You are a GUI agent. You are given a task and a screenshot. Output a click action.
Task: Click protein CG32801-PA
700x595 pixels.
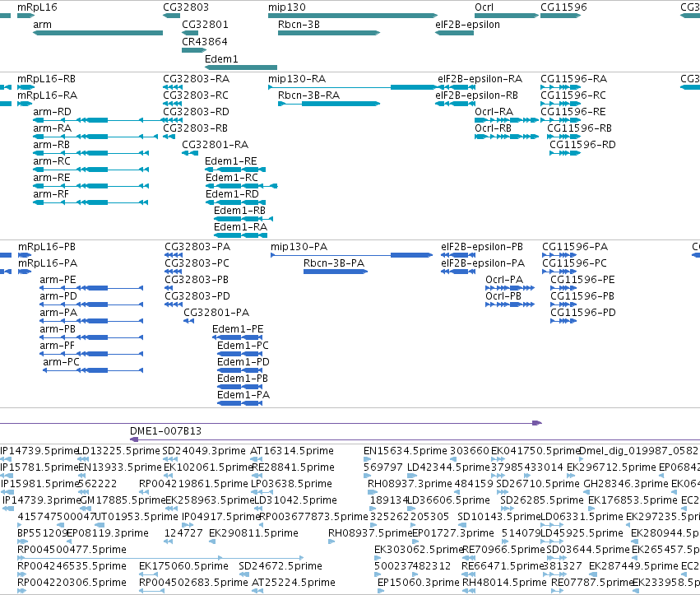[189, 321]
